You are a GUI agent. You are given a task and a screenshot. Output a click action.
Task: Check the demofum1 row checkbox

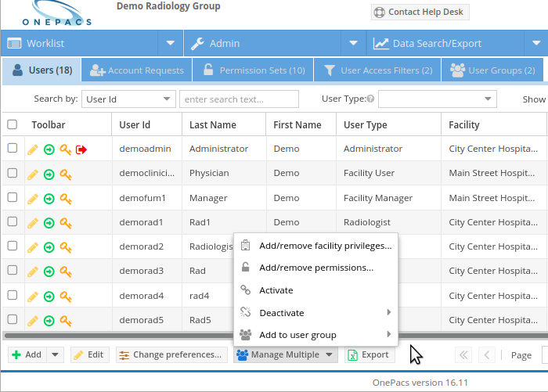tap(13, 197)
